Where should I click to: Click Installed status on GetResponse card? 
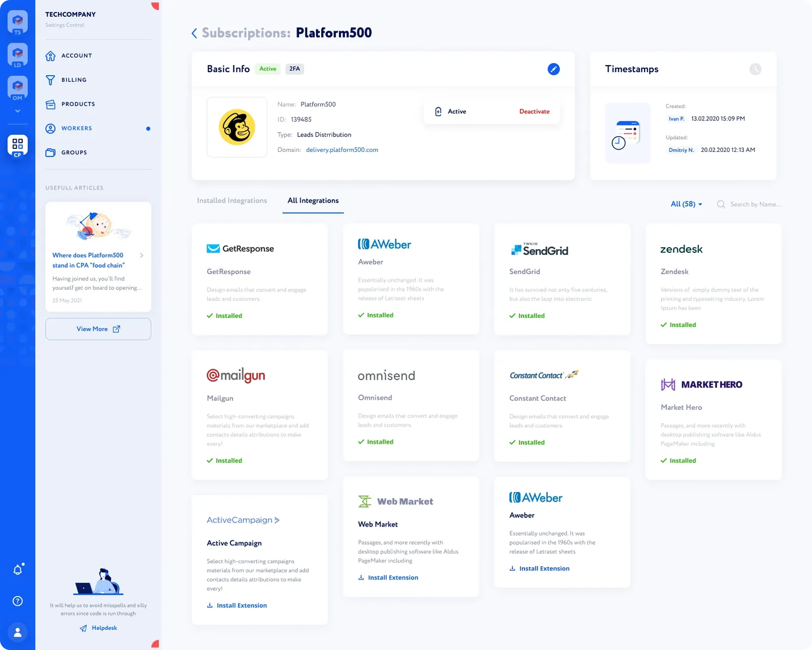pos(224,316)
